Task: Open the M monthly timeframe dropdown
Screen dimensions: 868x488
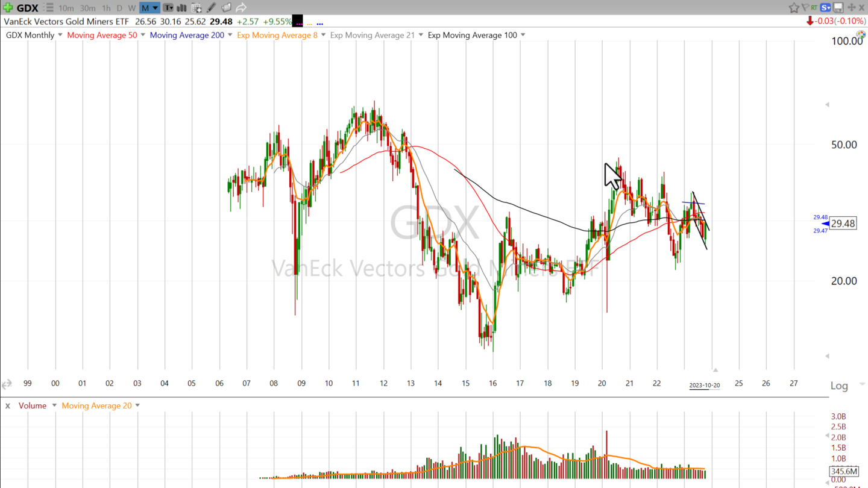Action: click(149, 8)
